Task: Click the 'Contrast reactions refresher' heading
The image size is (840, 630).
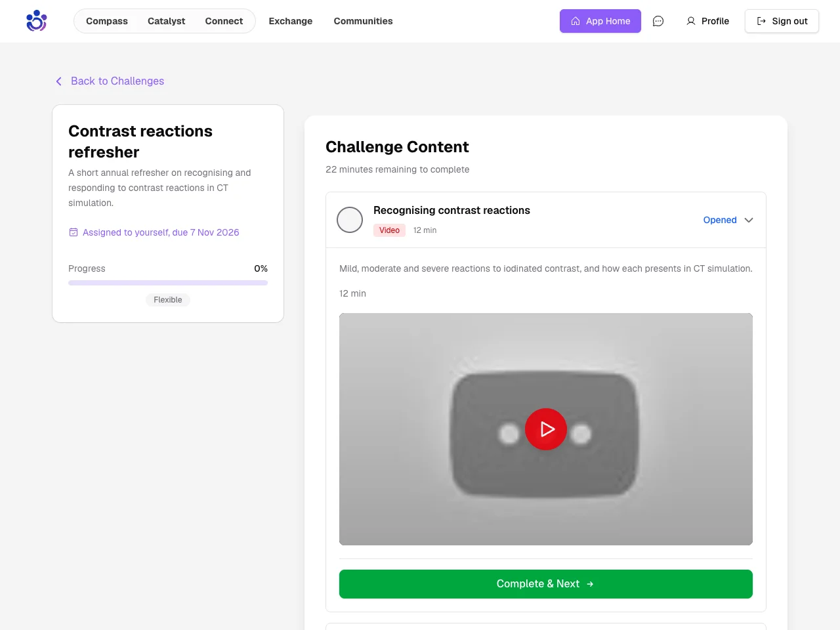Action: pyautogui.click(x=140, y=142)
